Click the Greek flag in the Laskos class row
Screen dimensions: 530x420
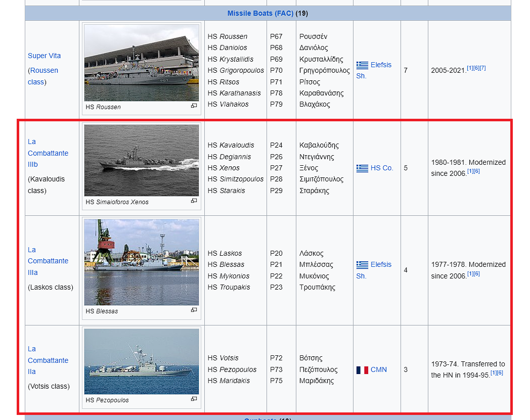pos(362,264)
